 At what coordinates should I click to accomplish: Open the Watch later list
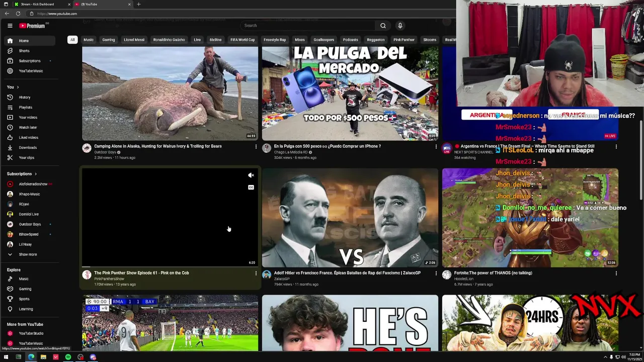click(29, 127)
